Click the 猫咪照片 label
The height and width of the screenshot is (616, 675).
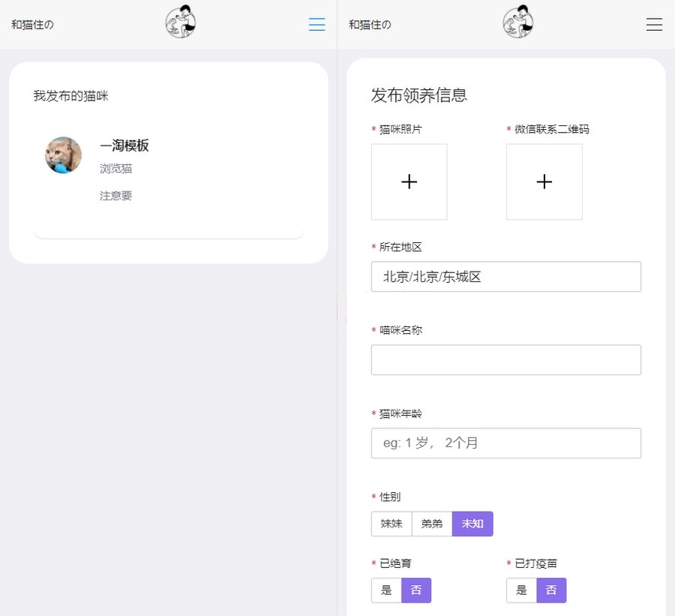pyautogui.click(x=400, y=129)
